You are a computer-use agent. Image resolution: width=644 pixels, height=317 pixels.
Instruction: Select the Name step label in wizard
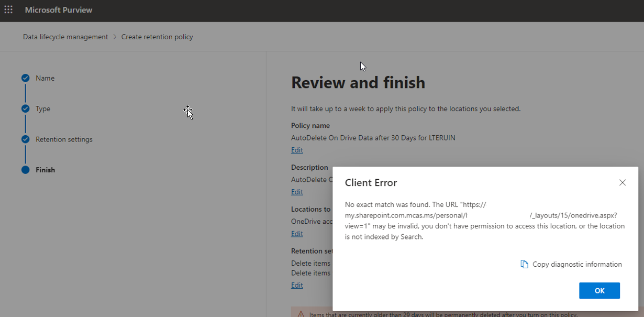(x=45, y=78)
